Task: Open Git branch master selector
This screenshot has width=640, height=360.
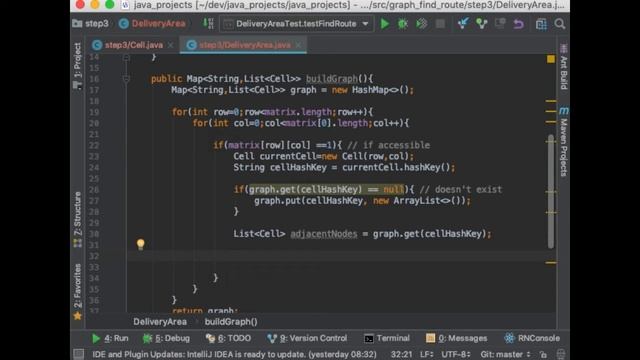Action: tap(505, 354)
